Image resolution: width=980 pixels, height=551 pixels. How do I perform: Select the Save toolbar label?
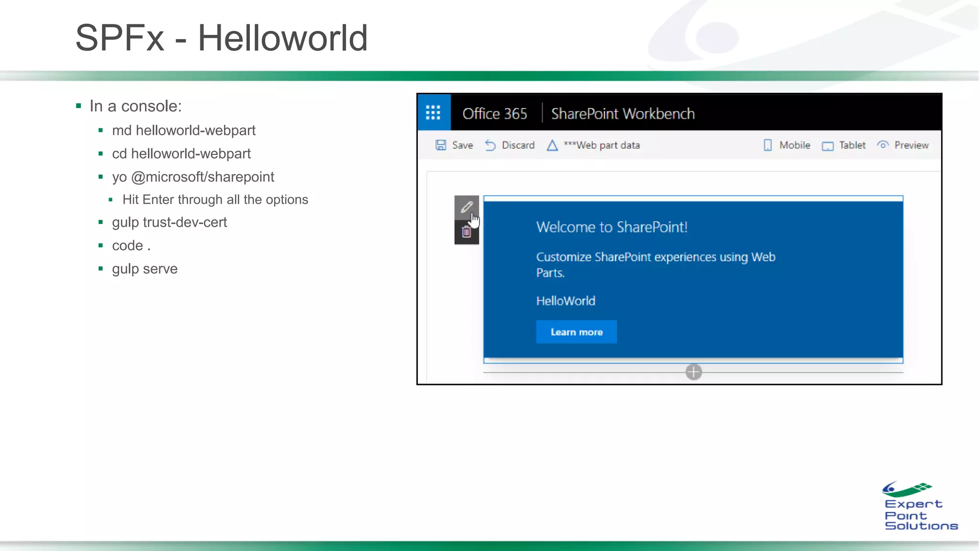click(x=463, y=145)
